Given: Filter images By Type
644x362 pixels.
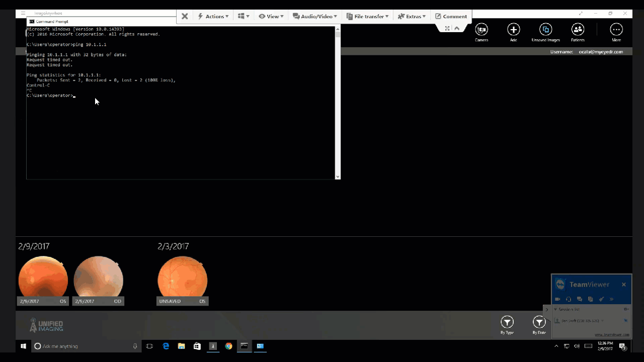Looking at the screenshot, I should click(x=507, y=322).
